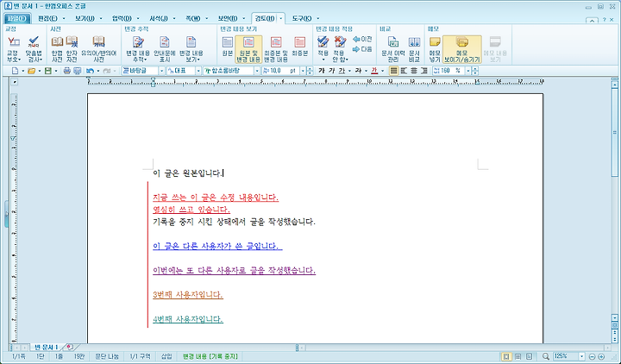The width and height of the screenshot is (621, 364).
Task: Click the print preview icon
Action: [x=78, y=71]
